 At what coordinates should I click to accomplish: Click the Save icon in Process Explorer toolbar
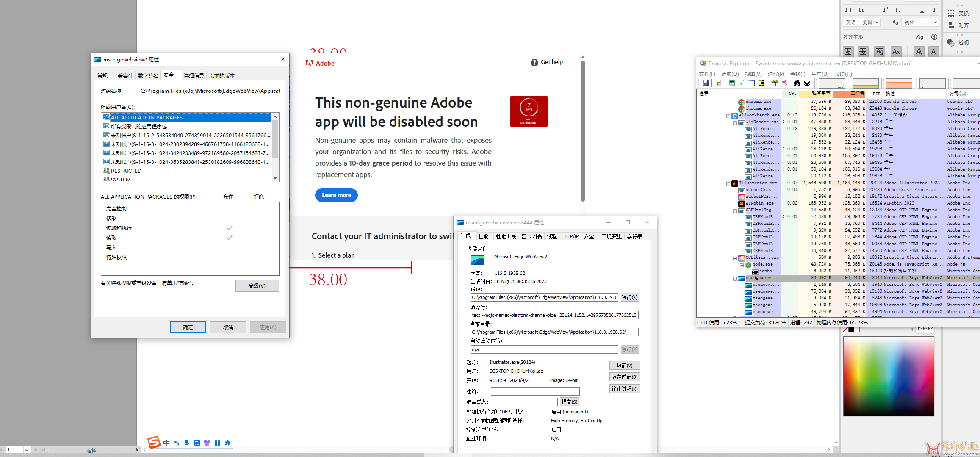coord(705,83)
